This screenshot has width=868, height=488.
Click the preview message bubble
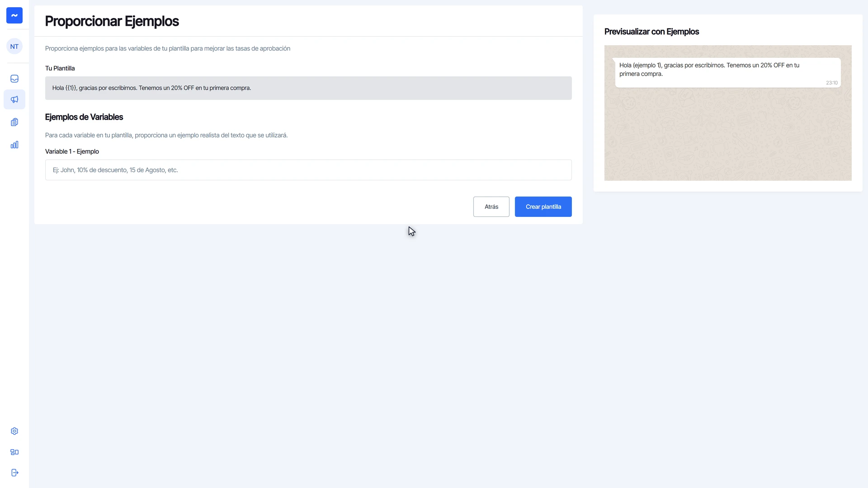(728, 72)
